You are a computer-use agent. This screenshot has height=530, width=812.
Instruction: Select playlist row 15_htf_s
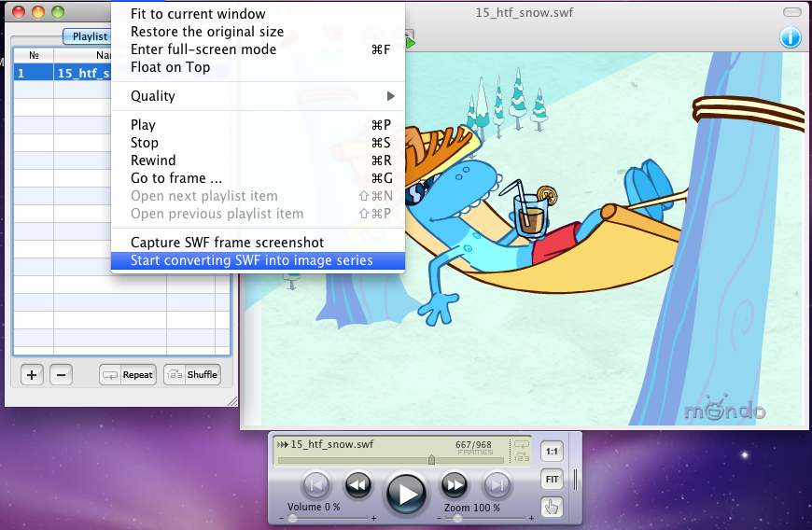click(x=63, y=73)
